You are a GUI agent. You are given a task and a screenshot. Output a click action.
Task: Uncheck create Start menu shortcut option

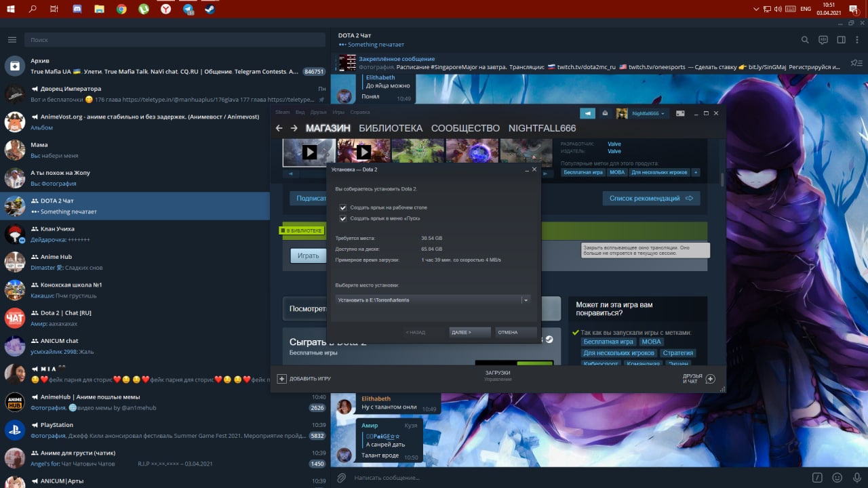(343, 219)
